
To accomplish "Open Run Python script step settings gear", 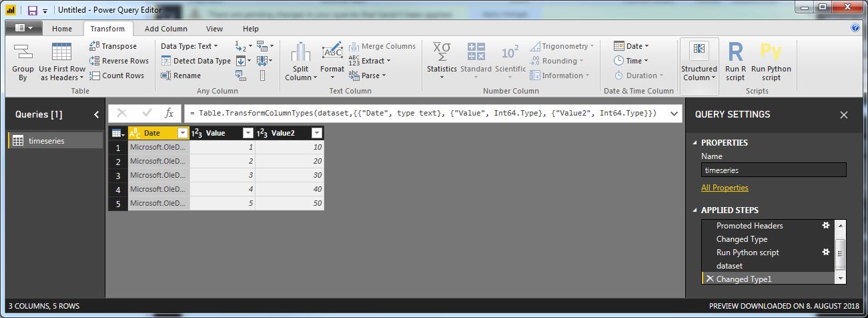I will tap(826, 253).
